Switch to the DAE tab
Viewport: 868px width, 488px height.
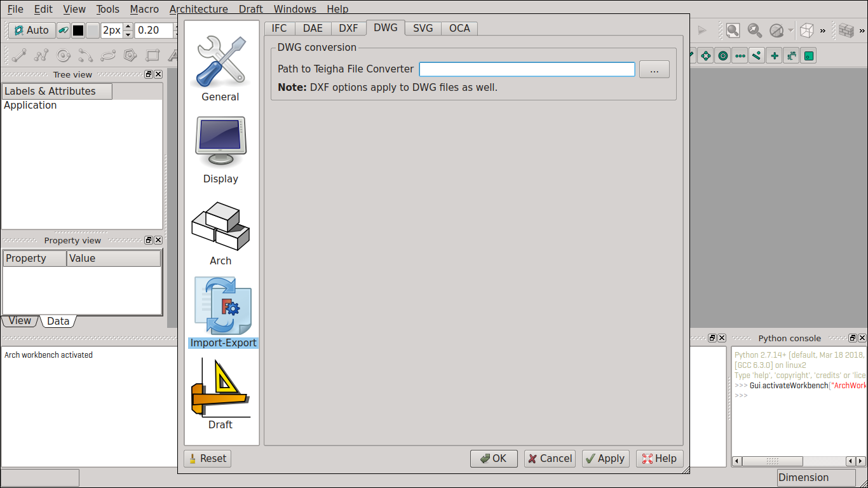point(313,29)
